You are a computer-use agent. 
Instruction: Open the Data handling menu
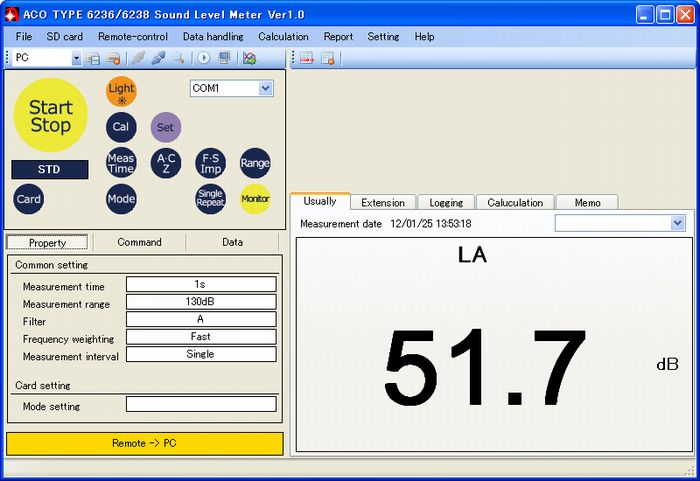(x=213, y=37)
